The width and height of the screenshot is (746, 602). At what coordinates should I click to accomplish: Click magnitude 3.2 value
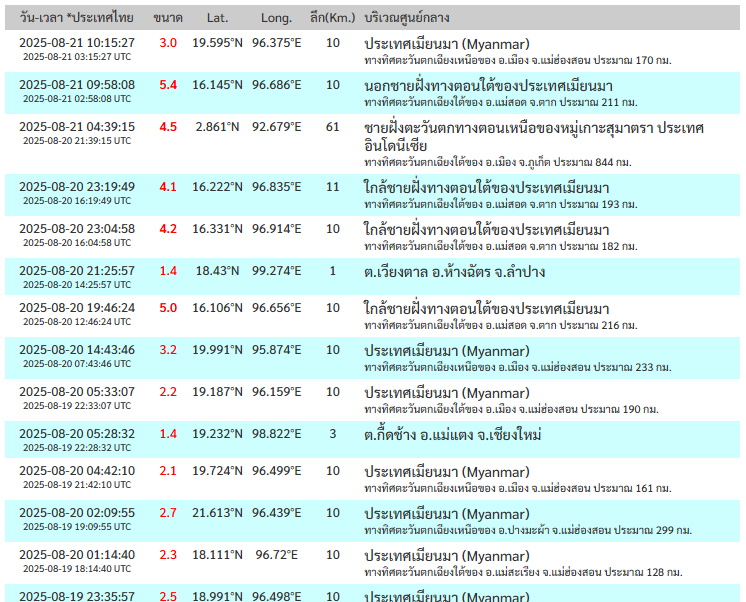168,349
